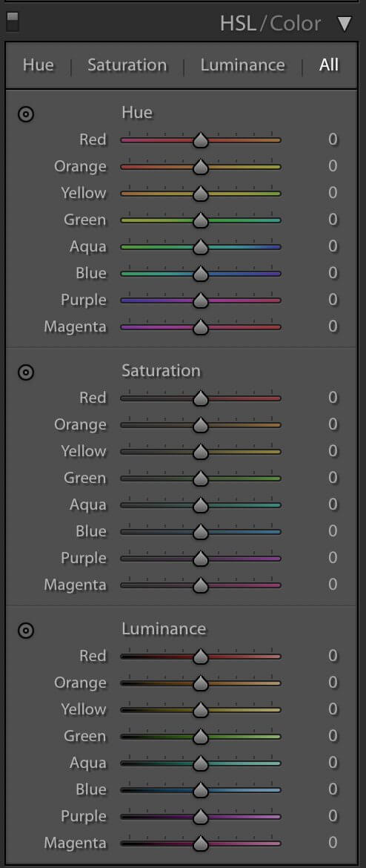Activate the Luminance targeted adjustment tool icon

pos(25,630)
